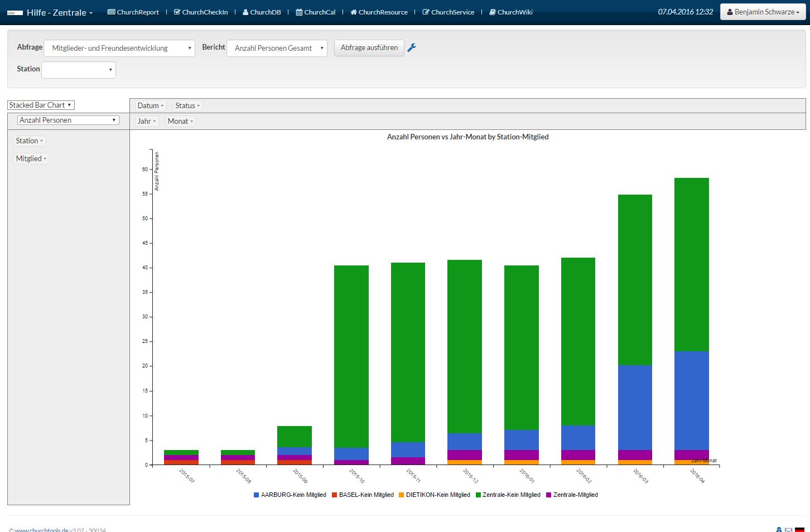Click the wrench settings icon beside Abfrage ausführen

point(412,48)
